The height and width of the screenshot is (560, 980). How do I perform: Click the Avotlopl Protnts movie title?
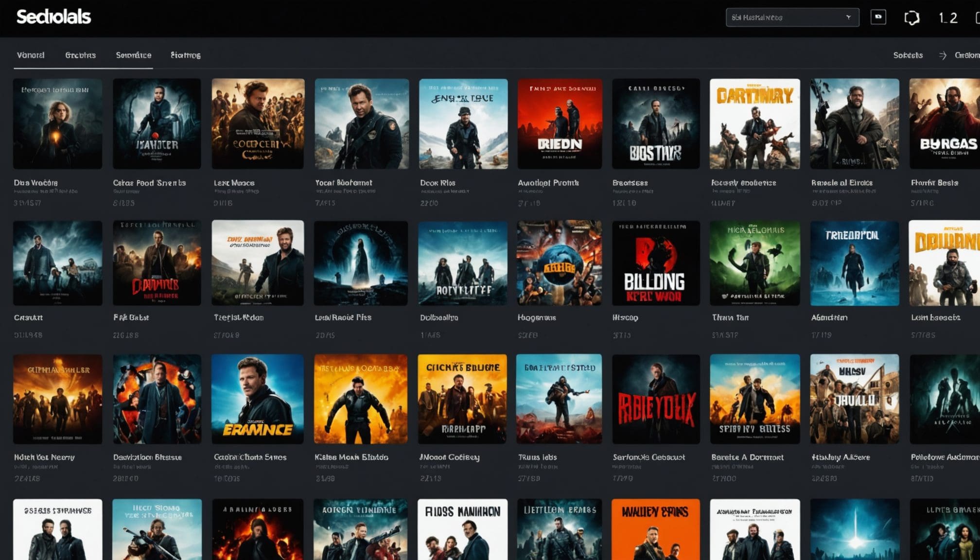[548, 183]
